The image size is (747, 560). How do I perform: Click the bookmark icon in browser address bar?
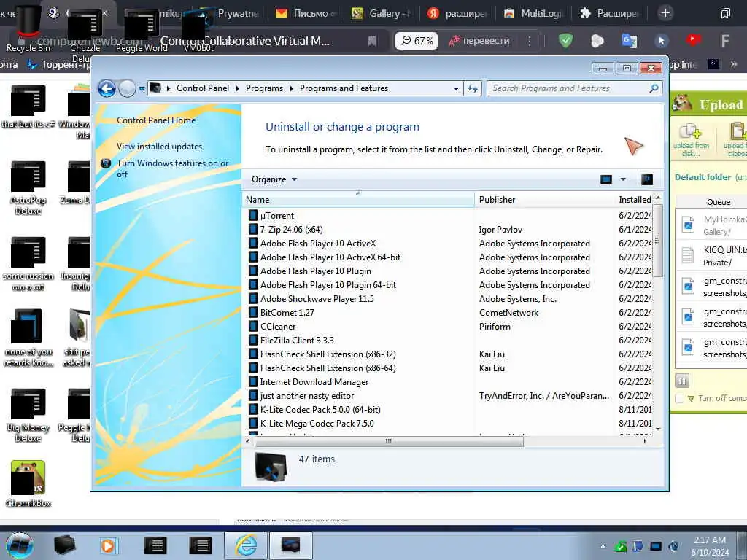(x=372, y=41)
